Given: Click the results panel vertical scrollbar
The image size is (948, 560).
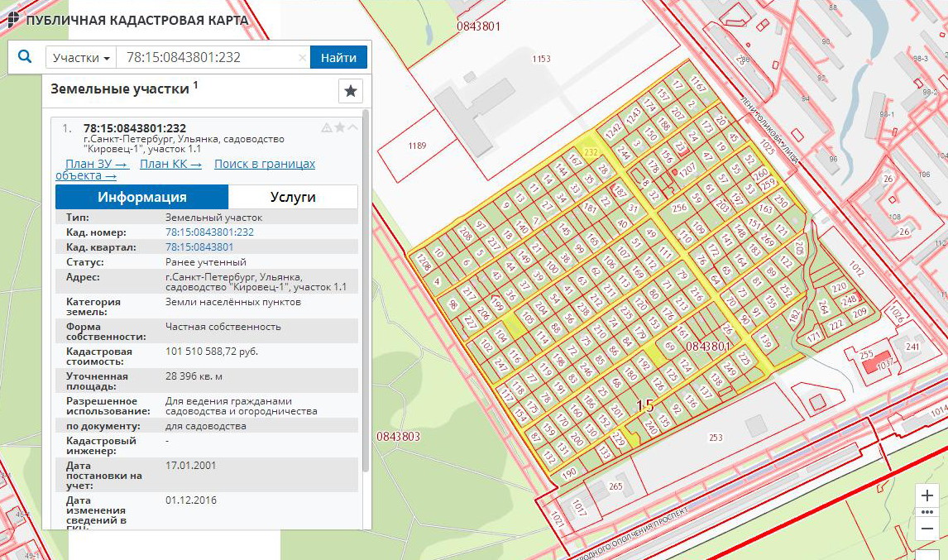Looking at the screenshot, I should click(x=365, y=290).
